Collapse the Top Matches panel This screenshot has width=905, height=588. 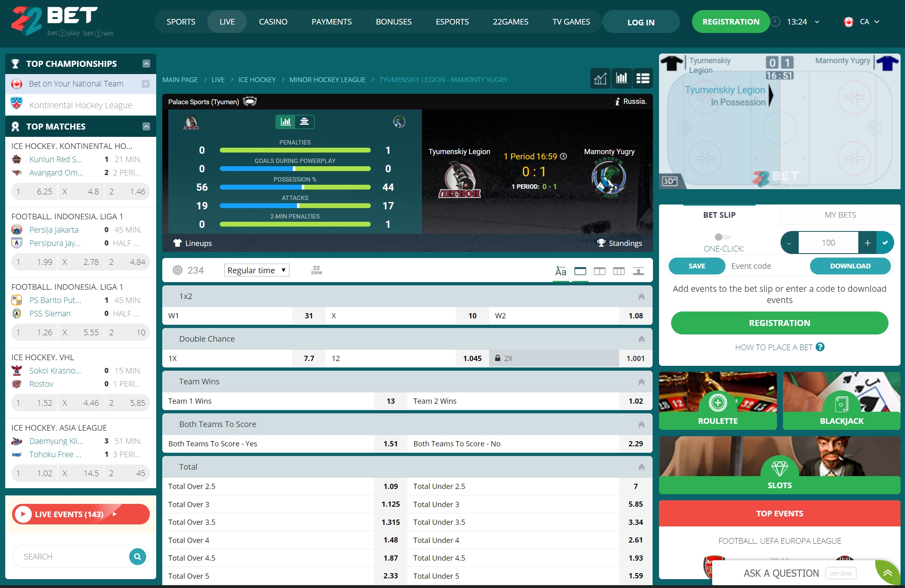point(146,126)
